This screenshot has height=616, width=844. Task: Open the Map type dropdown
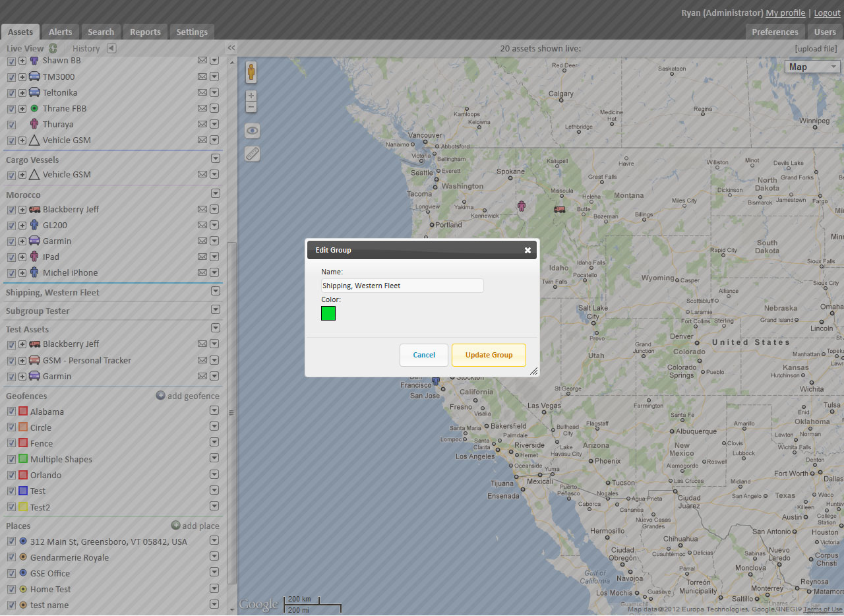pos(814,67)
